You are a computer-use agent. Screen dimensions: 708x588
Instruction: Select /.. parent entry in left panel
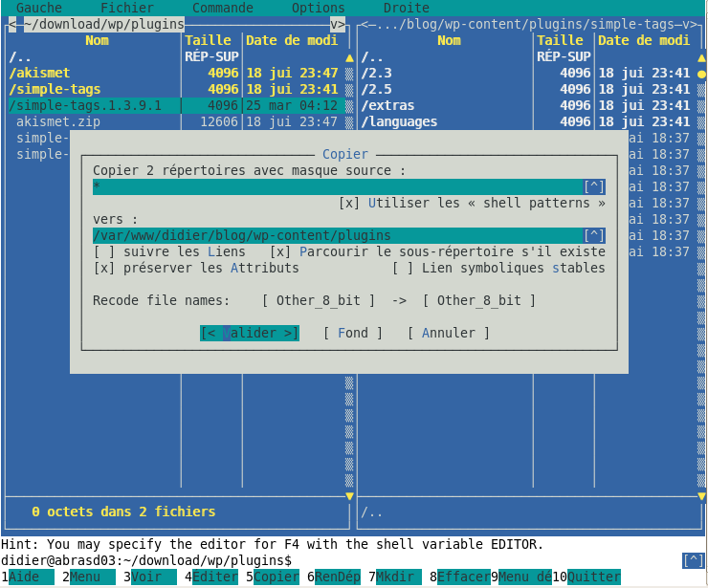click(x=177, y=56)
